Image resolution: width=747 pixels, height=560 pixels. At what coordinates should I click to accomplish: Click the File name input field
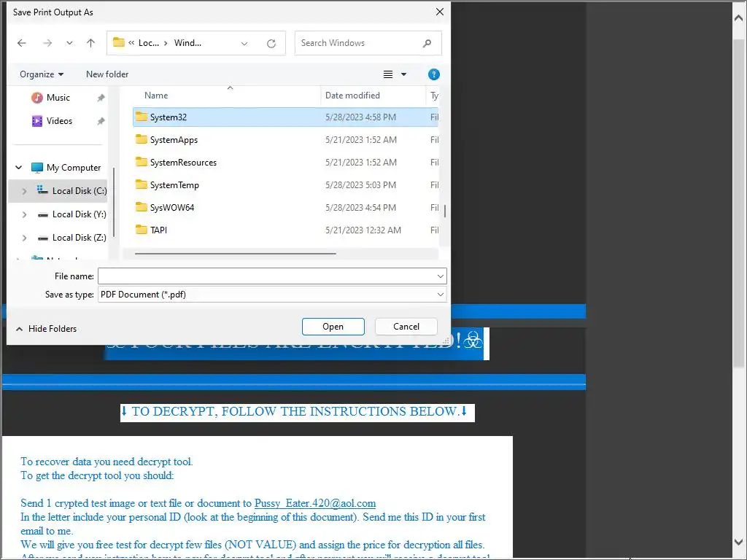point(267,276)
